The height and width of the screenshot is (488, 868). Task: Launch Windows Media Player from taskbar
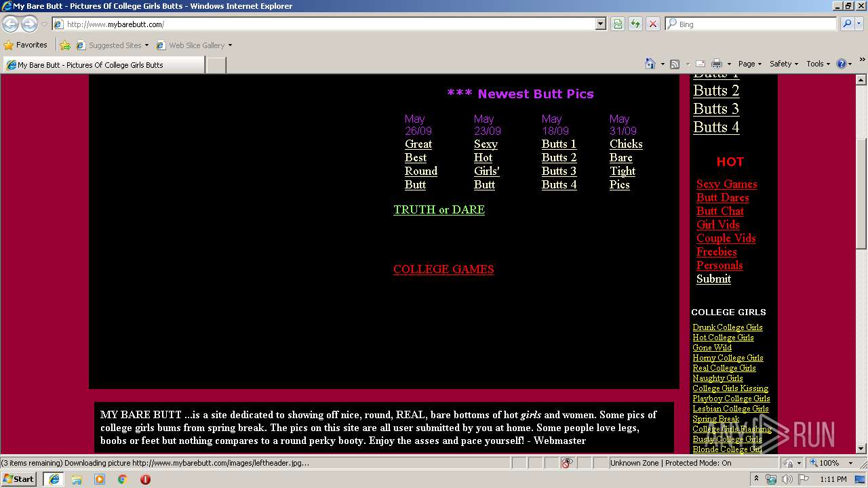click(100, 479)
